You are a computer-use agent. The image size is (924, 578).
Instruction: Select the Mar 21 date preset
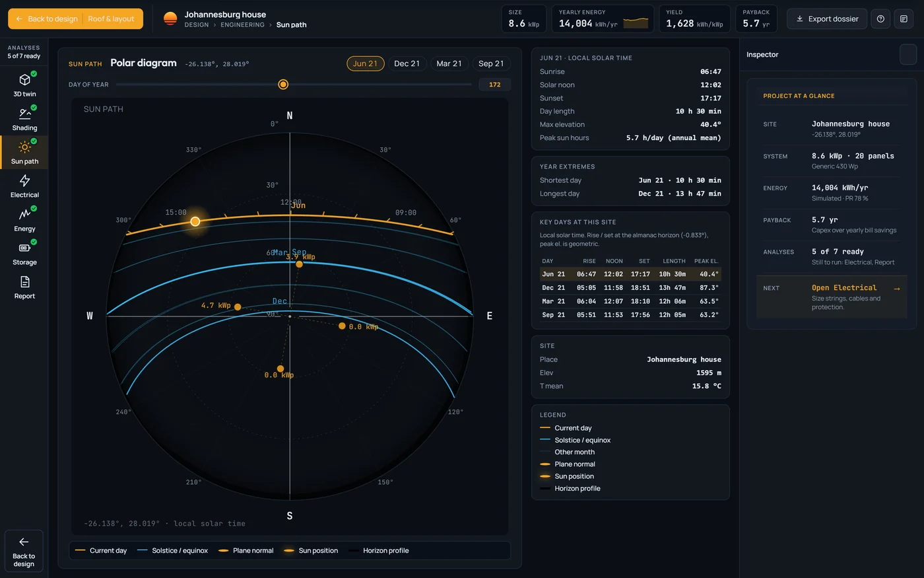point(449,63)
